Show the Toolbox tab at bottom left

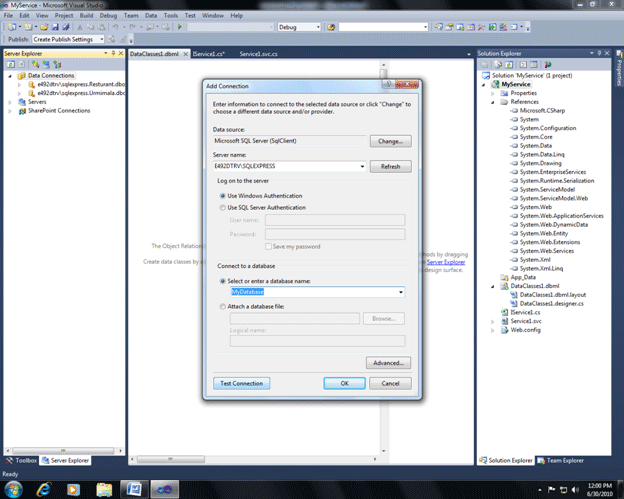pos(21,460)
